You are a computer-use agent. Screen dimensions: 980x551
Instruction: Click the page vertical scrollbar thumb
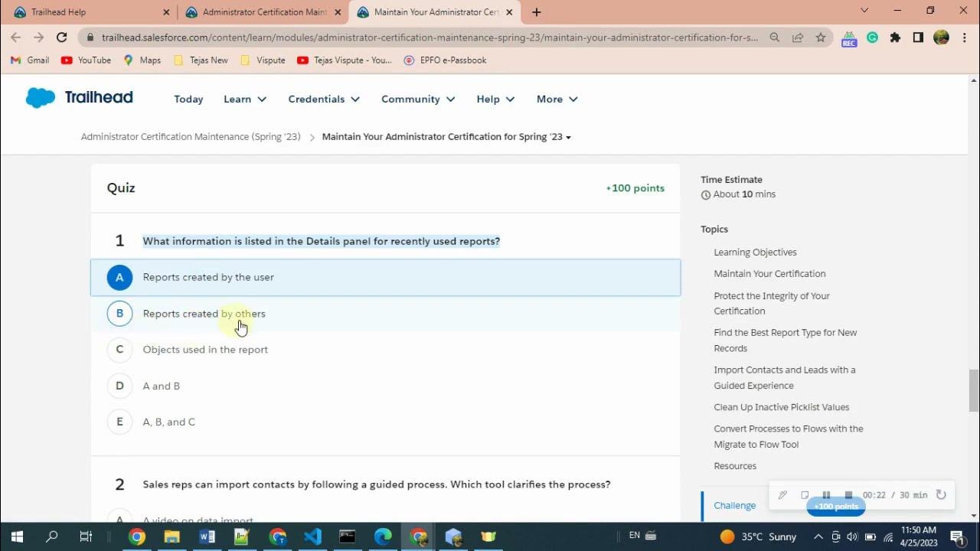point(974,390)
